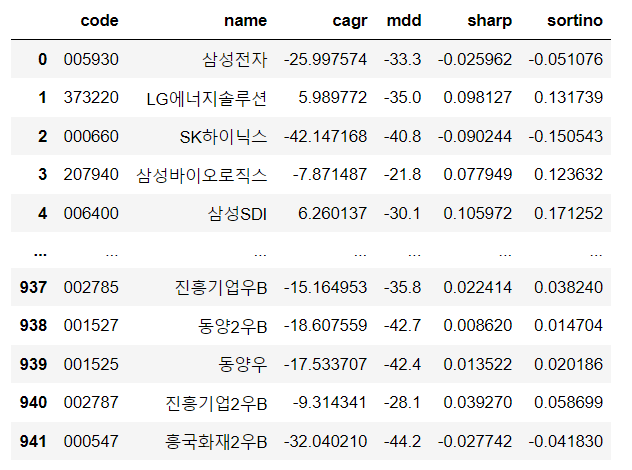Select code cell 207940
Viewport: 632px width, 470px height.
pos(91,174)
